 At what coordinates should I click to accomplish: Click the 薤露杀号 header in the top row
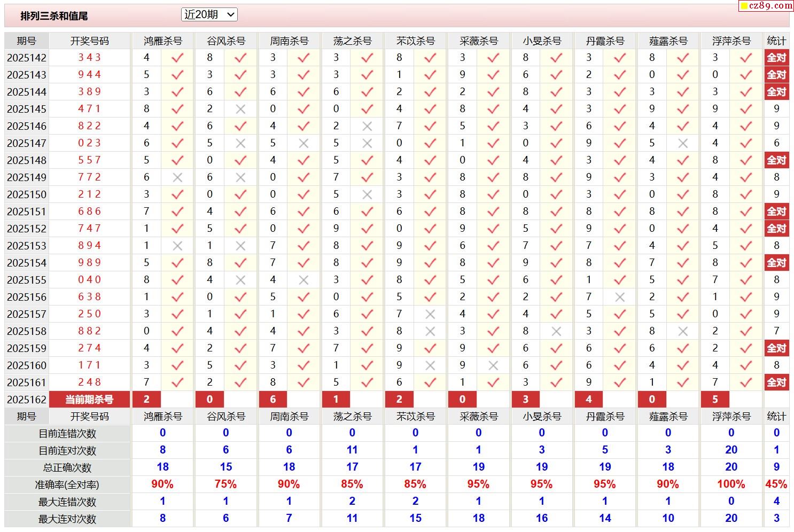click(x=668, y=41)
